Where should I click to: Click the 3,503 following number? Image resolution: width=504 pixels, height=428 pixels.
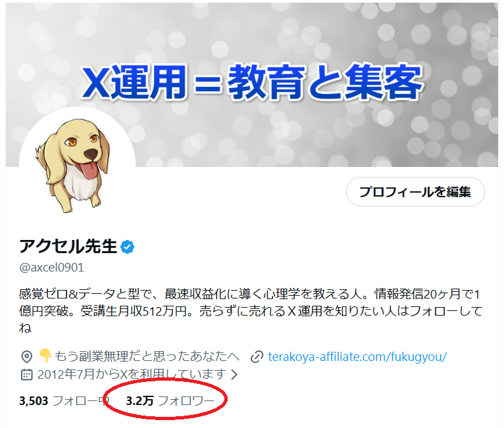(x=34, y=400)
